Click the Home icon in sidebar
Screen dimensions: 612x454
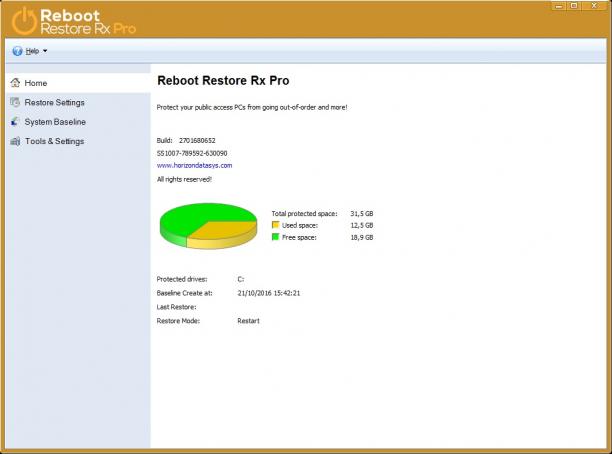15,83
